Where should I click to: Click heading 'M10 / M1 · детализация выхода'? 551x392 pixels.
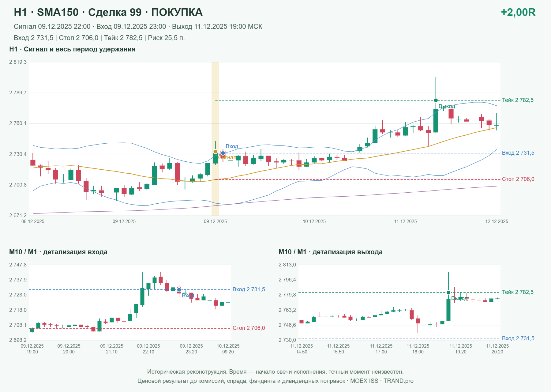coord(331,252)
